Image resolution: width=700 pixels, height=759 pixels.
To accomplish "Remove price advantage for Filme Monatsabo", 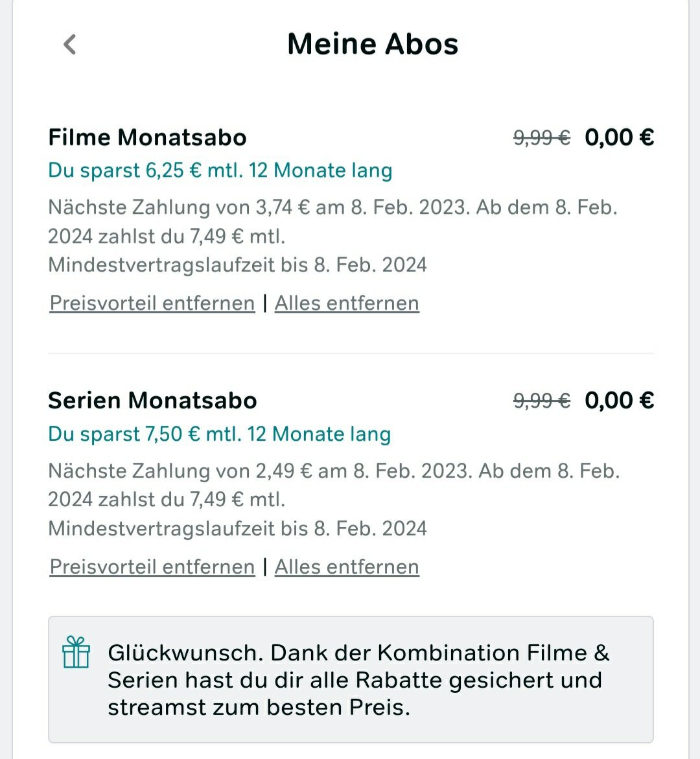I will (x=152, y=303).
